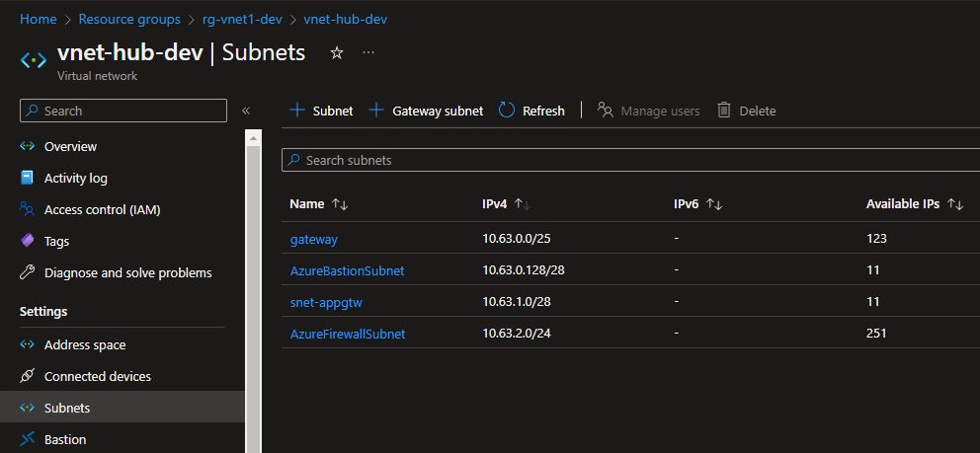980x453 pixels.
Task: Click the sidebar vertical scrollbar thumb
Action: pyautogui.click(x=253, y=299)
